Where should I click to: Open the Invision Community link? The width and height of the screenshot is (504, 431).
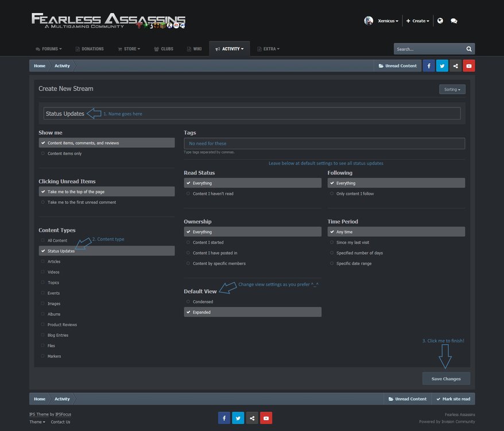coord(458,421)
